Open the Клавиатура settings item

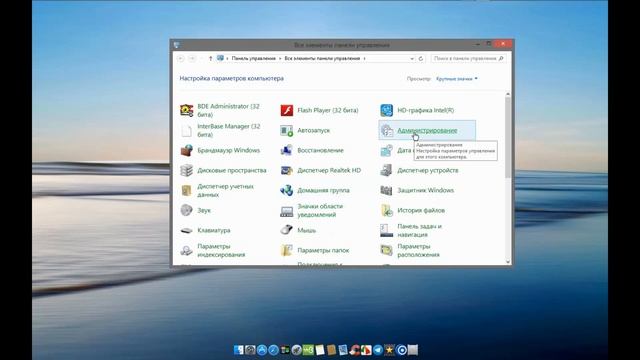click(x=205, y=230)
